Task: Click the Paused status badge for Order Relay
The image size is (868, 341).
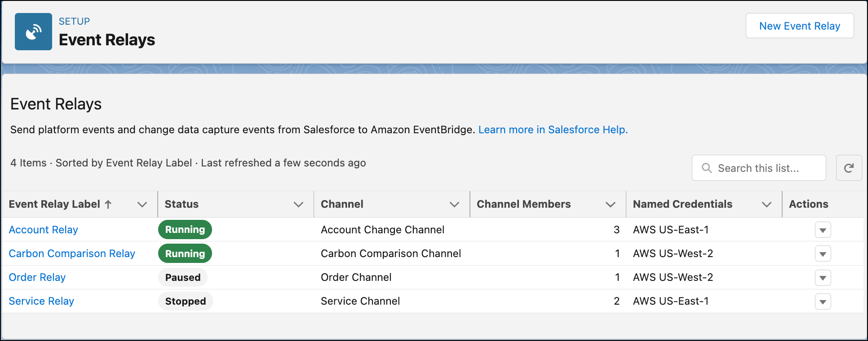Action: pos(183,277)
